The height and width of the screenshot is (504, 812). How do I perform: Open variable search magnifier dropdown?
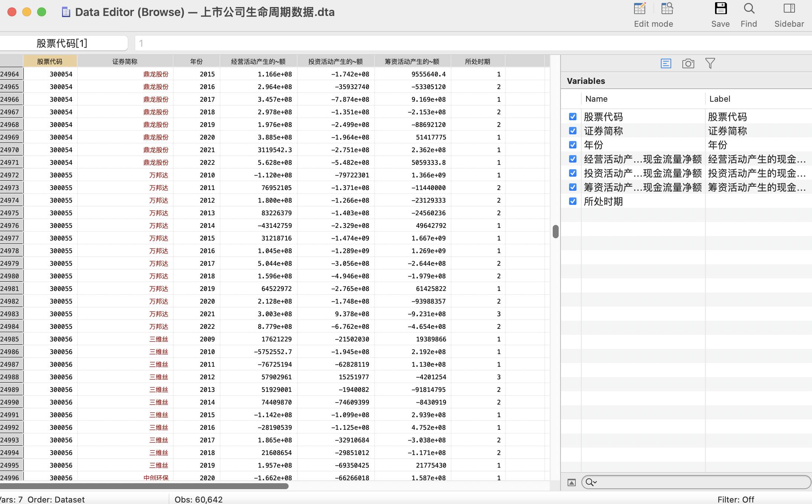(x=591, y=482)
